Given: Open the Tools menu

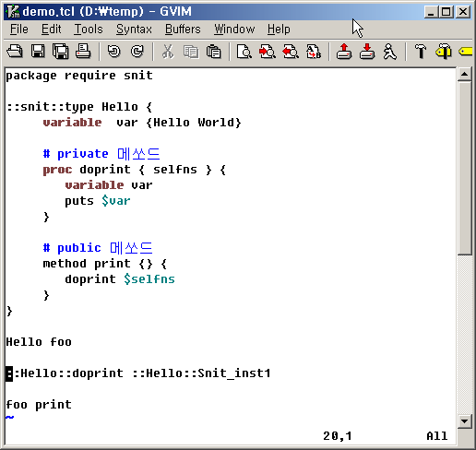Looking at the screenshot, I should [x=89, y=30].
